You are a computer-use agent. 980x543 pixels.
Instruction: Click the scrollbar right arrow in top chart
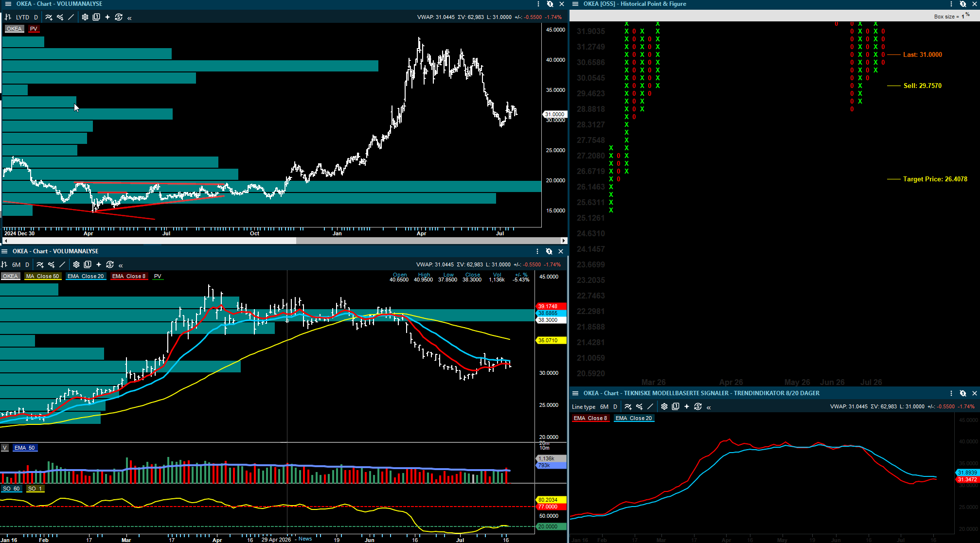pos(564,241)
